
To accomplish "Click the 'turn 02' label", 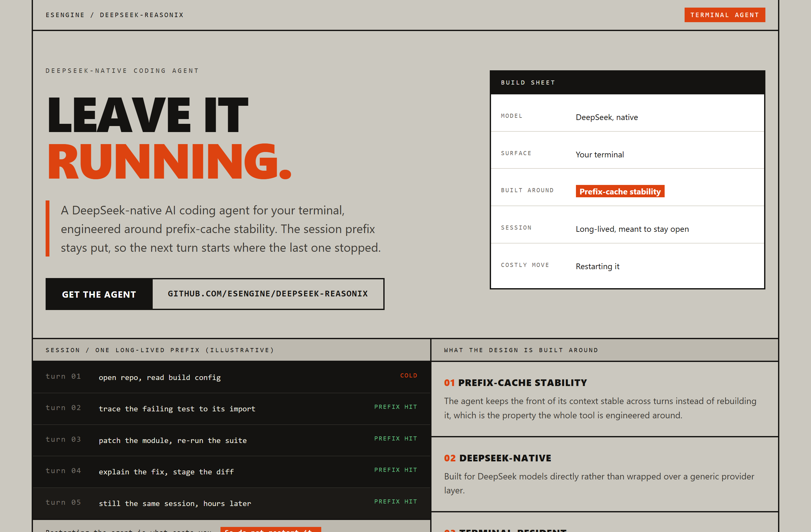I will pyautogui.click(x=63, y=407).
